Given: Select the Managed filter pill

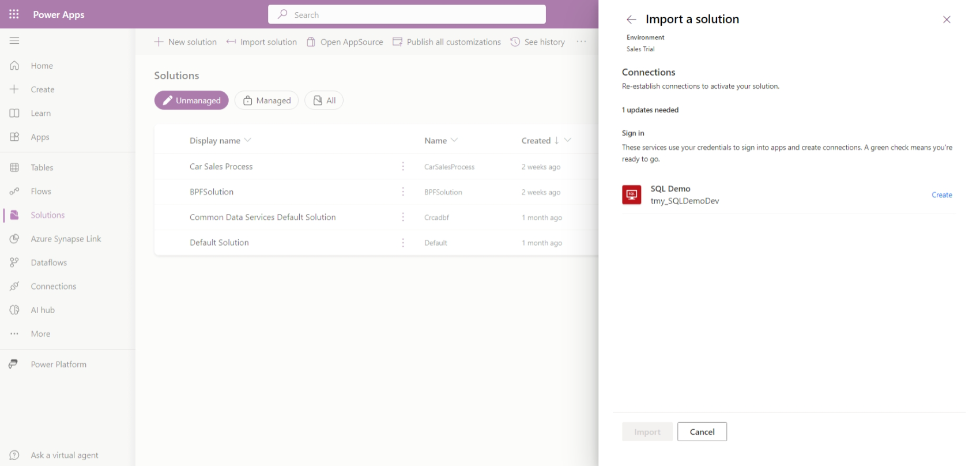Looking at the screenshot, I should pyautogui.click(x=266, y=100).
